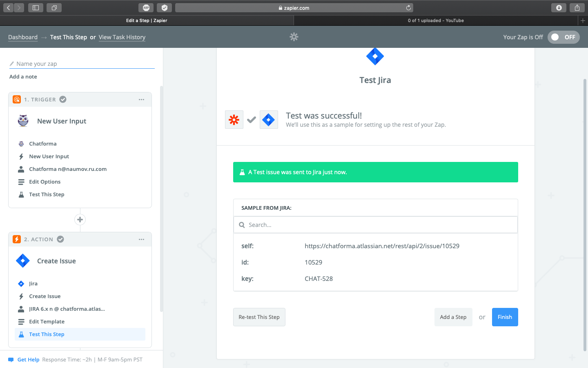Open the trigger step three-dots menu
Image resolution: width=588 pixels, height=368 pixels.
141,99
